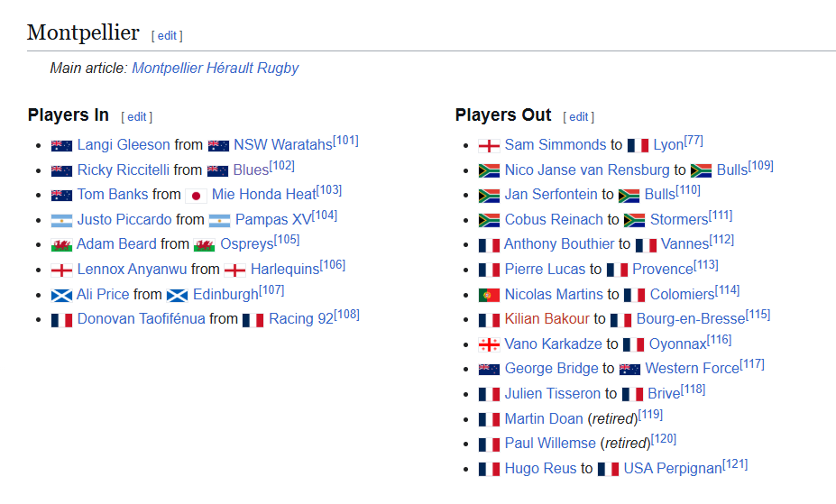Click the England flag before Sam Simmonds
This screenshot has width=836, height=504.
(x=489, y=145)
